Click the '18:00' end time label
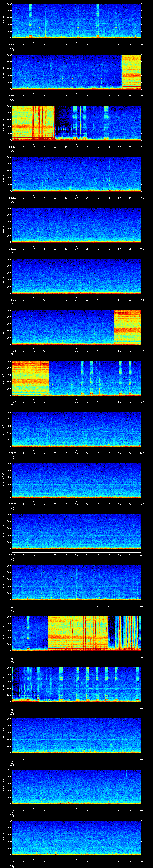153x868 pixels. pos(141,197)
